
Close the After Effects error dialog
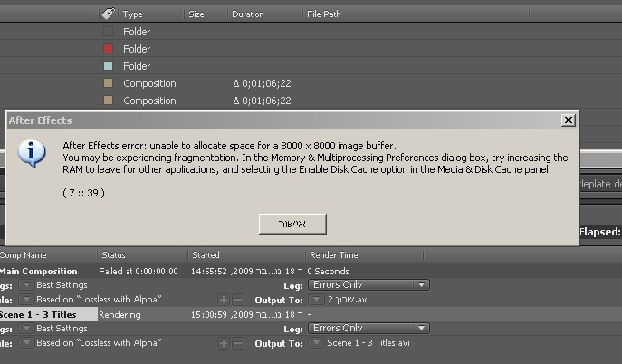[x=568, y=120]
